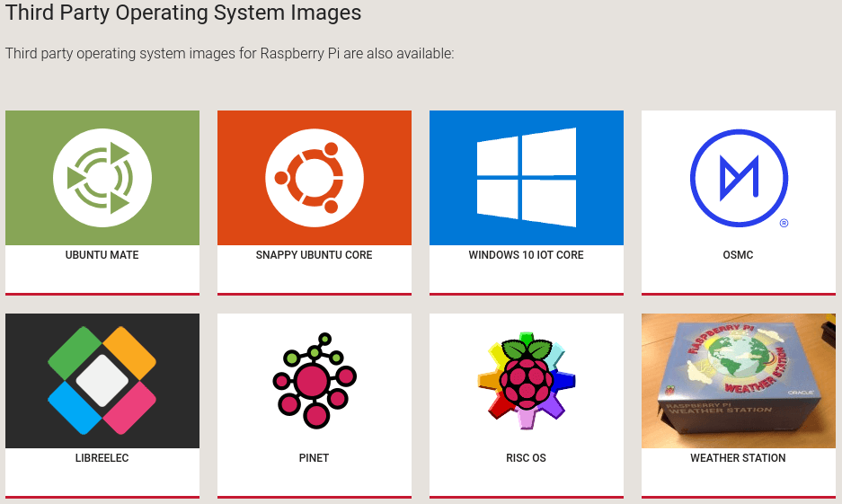Screen dimensions: 842x504
Task: Follow the SNAPPY UBUNTU CORE label
Action: click(315, 255)
